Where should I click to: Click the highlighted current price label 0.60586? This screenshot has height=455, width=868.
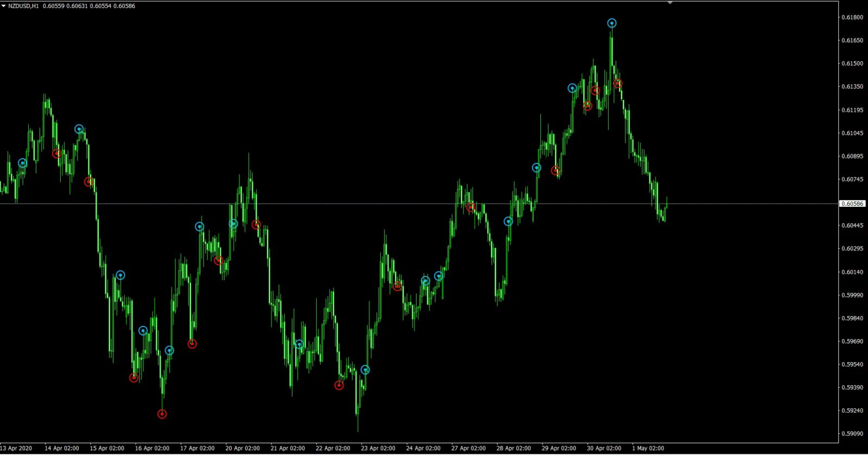(x=852, y=204)
